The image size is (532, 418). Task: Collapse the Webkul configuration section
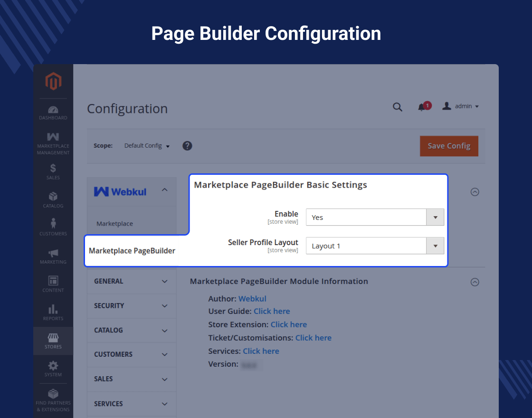pyautogui.click(x=131, y=192)
